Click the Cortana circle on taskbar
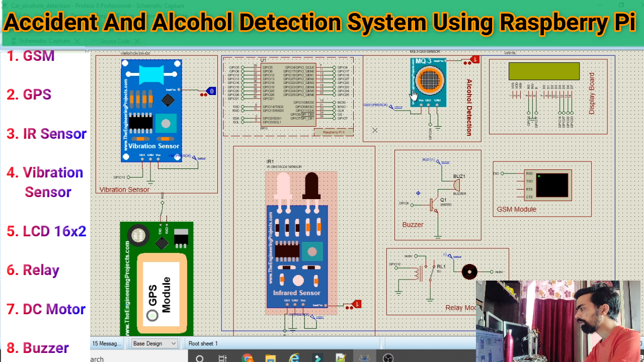Viewport: 644px width, 362px height. coord(200,358)
